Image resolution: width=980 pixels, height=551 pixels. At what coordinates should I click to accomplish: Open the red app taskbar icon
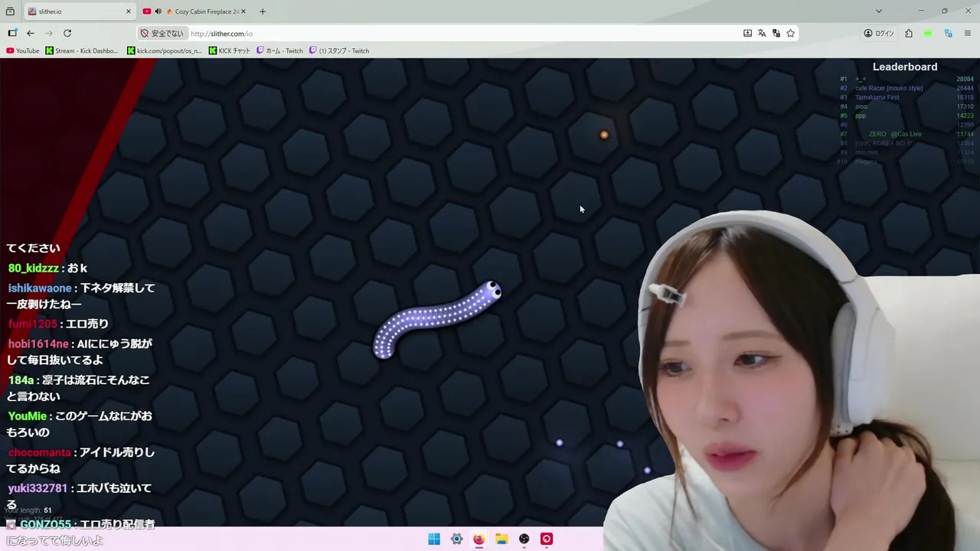[547, 539]
